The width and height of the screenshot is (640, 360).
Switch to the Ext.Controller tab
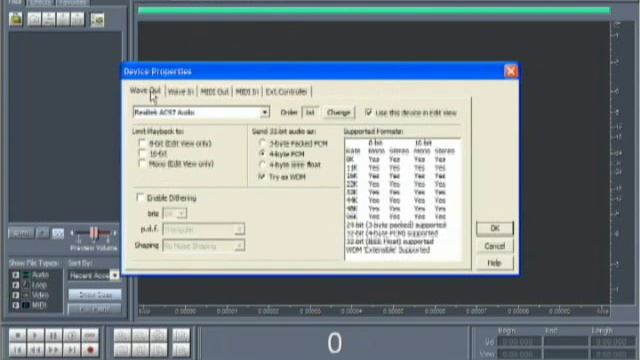tap(286, 91)
